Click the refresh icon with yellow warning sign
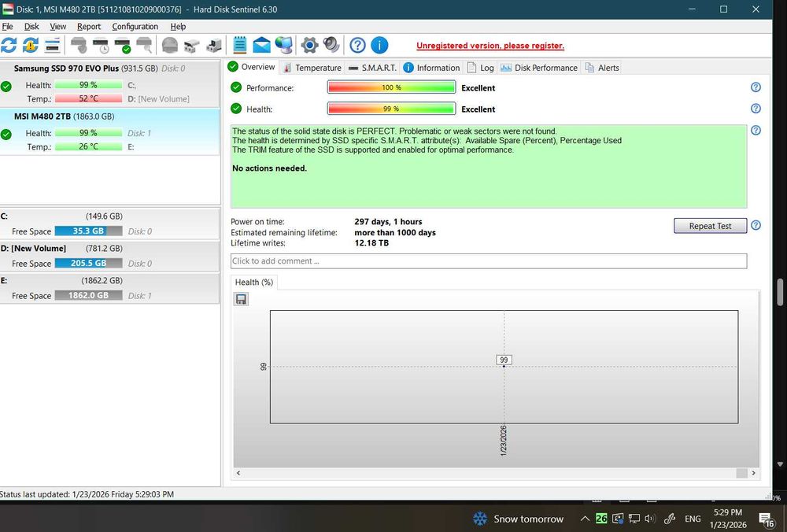Viewport: 787px width, 532px height. [31, 45]
